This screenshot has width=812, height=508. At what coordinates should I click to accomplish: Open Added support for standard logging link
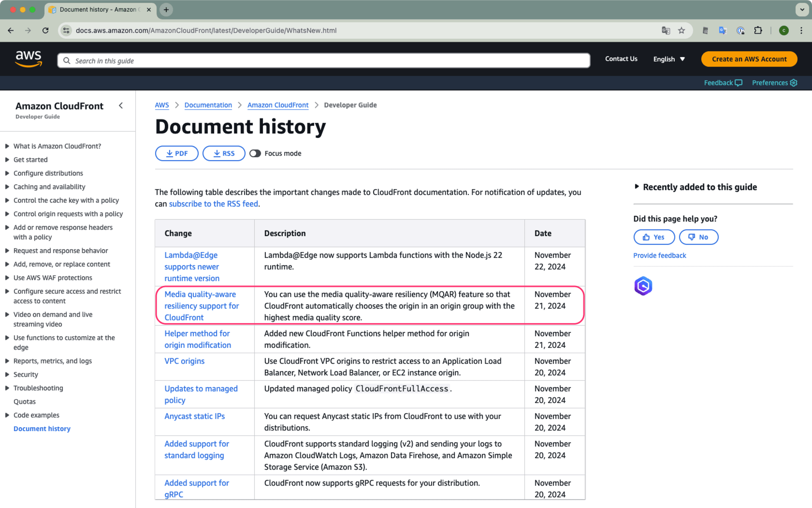click(x=197, y=449)
